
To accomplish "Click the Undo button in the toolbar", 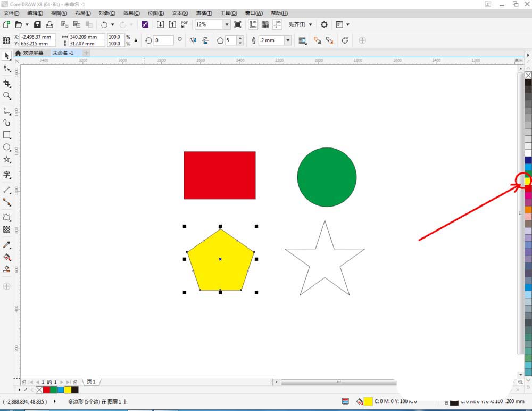I will pos(104,24).
